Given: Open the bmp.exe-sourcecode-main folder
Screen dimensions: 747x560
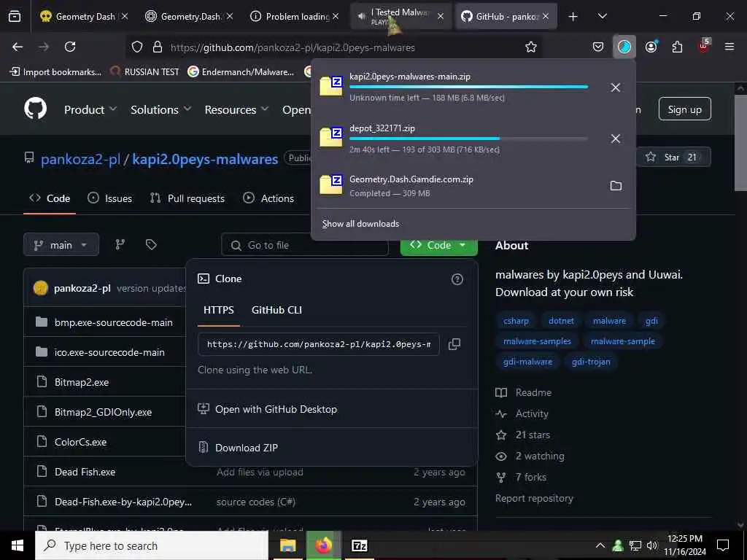Looking at the screenshot, I should 113,322.
